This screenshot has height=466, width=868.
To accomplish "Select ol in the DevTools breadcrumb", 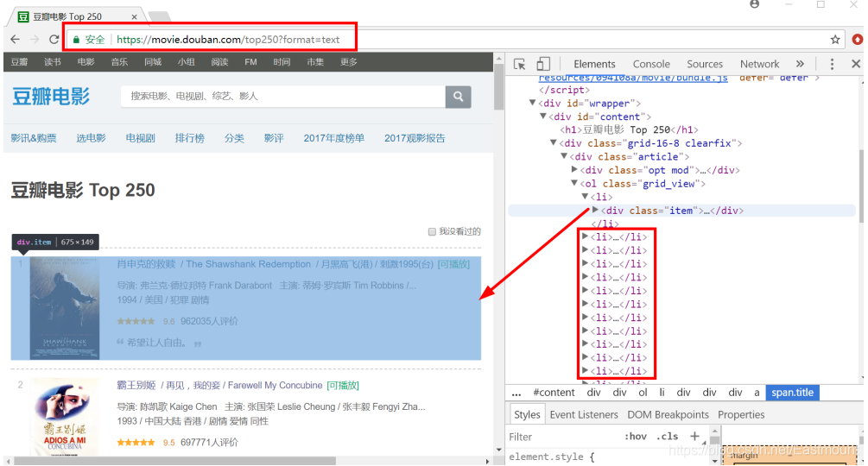I will pos(643,393).
